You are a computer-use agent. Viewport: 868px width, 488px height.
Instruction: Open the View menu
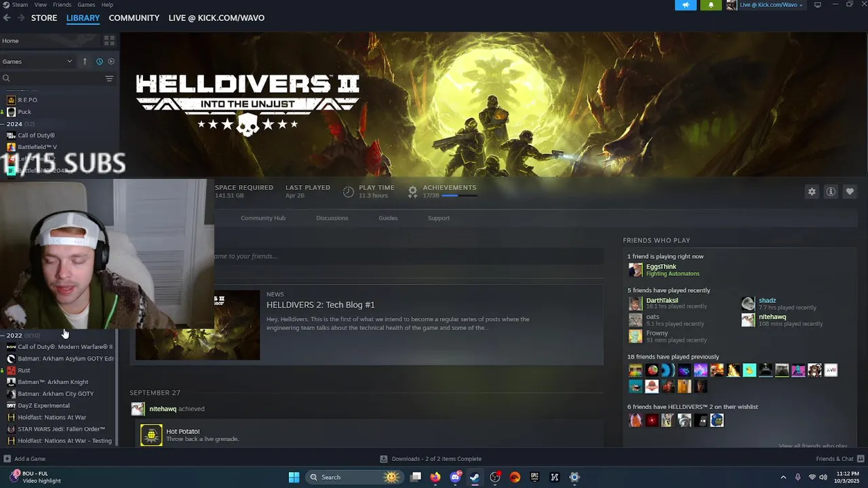pos(41,5)
